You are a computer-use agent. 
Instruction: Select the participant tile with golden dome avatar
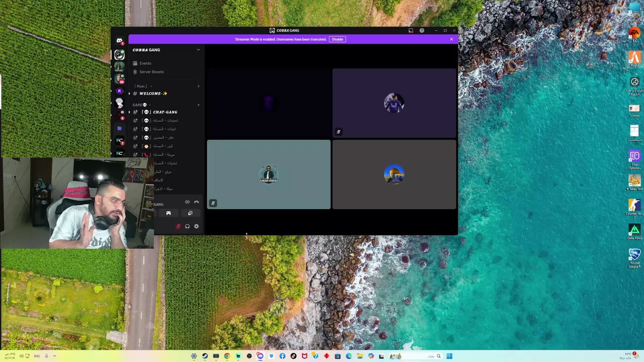pyautogui.click(x=394, y=174)
